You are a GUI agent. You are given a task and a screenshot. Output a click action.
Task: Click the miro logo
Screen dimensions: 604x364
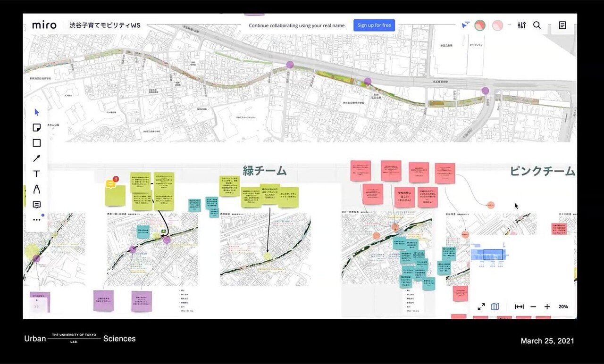(44, 25)
